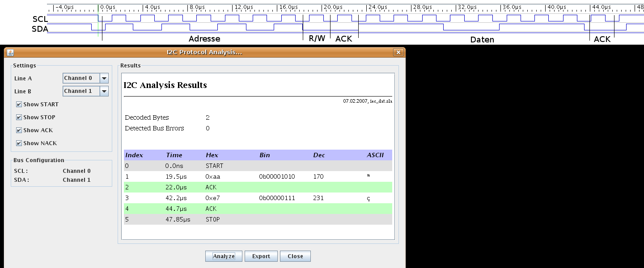The image size is (644, 268).
Task: Click the 0.0µs mark on the time ruler
Action: [x=108, y=7]
